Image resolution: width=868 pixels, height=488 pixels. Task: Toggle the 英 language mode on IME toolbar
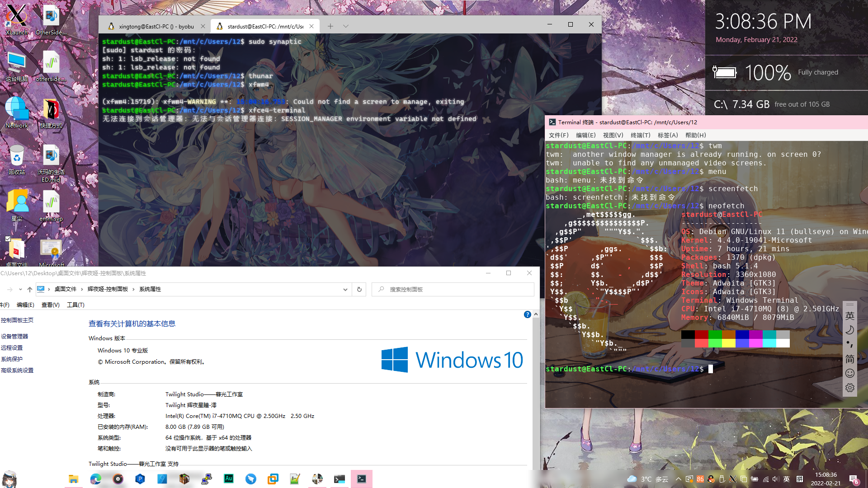coord(850,315)
